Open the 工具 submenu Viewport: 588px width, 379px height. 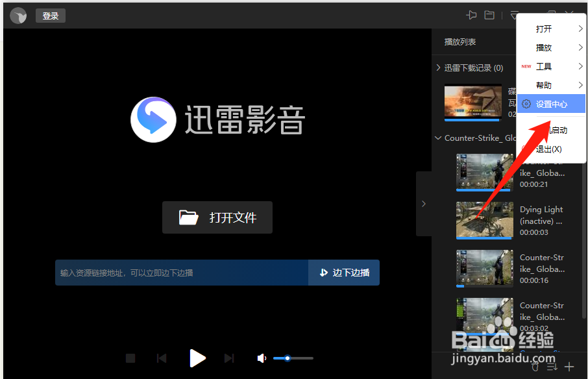coord(551,66)
